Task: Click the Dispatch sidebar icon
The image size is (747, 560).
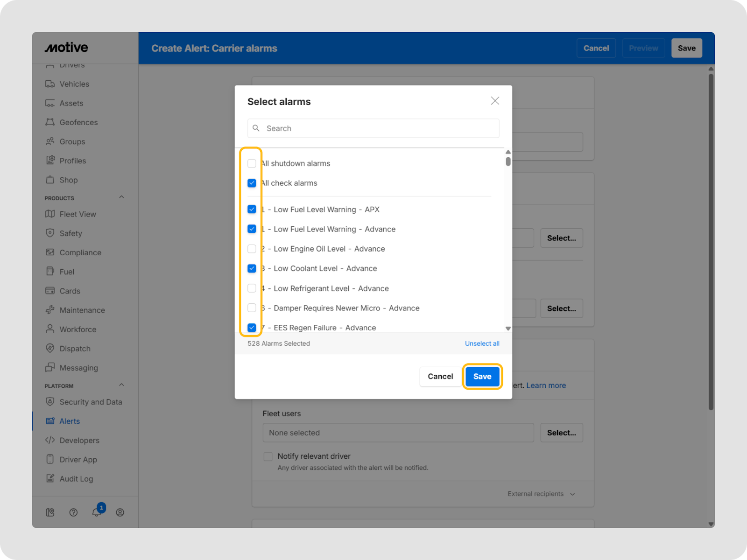Action: tap(50, 349)
